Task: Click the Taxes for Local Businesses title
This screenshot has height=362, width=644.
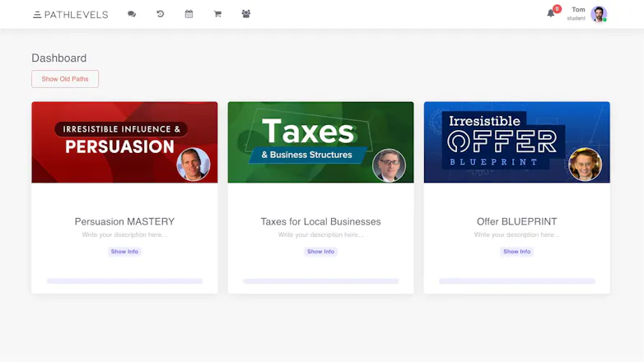Action: (321, 221)
